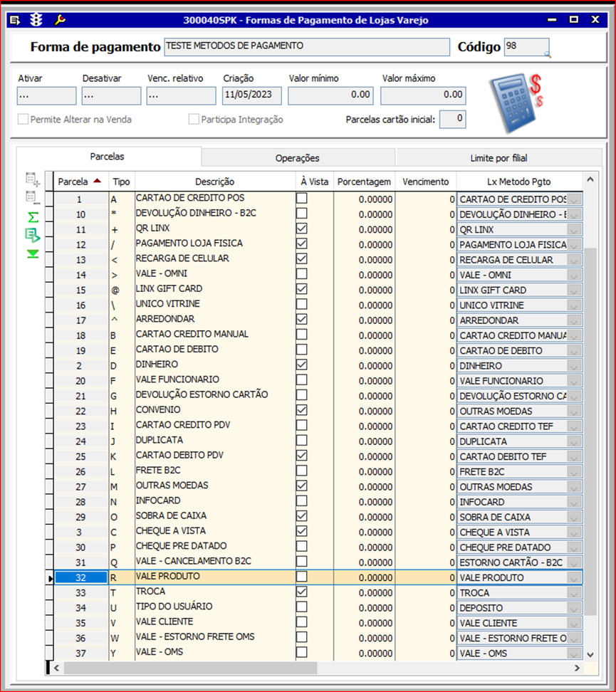The width and height of the screenshot is (616, 692).
Task: Click the list menu icon in title bar
Action: point(15,20)
